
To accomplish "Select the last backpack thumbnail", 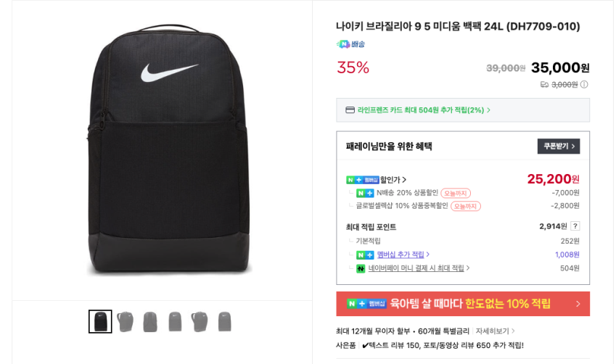I will 224,321.
